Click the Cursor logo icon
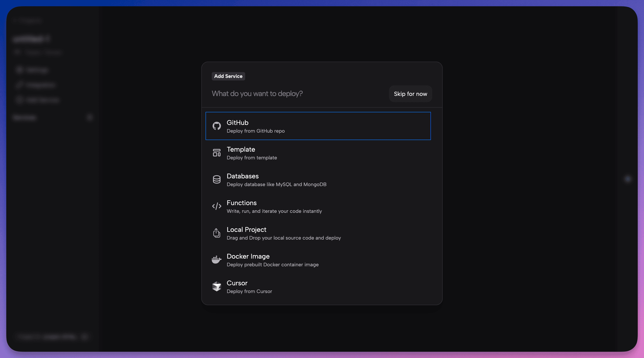Viewport: 644px width, 358px height. (217, 286)
